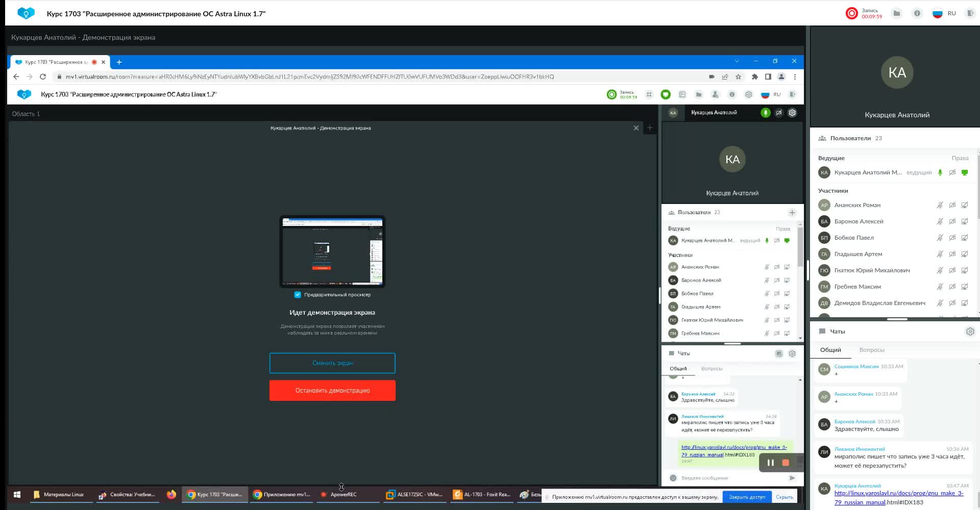Click Chrome reload page button
Screen dimensions: 980x510
click(x=43, y=76)
